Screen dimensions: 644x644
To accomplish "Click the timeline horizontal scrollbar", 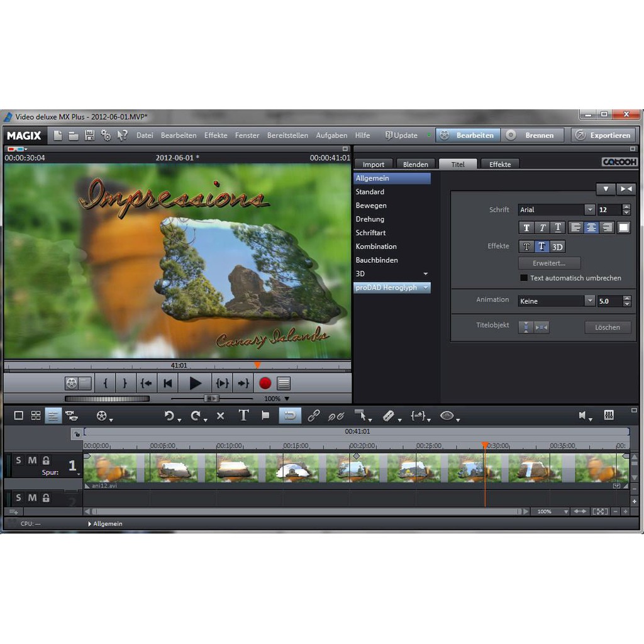I will (x=306, y=512).
